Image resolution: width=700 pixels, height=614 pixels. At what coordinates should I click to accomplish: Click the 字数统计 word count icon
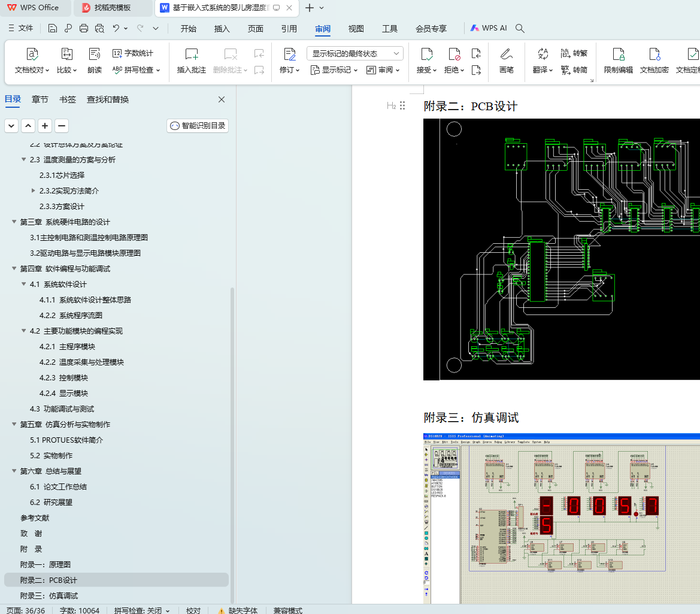pyautogui.click(x=133, y=53)
